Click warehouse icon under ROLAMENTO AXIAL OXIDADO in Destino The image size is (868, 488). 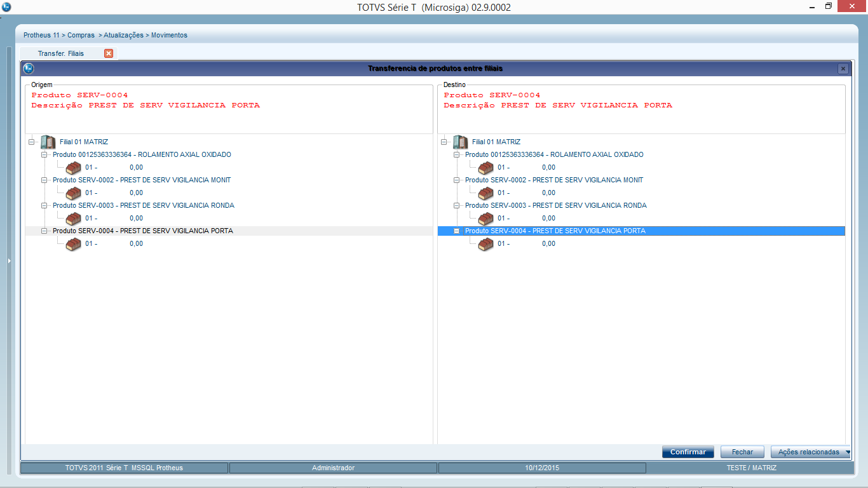tap(486, 168)
